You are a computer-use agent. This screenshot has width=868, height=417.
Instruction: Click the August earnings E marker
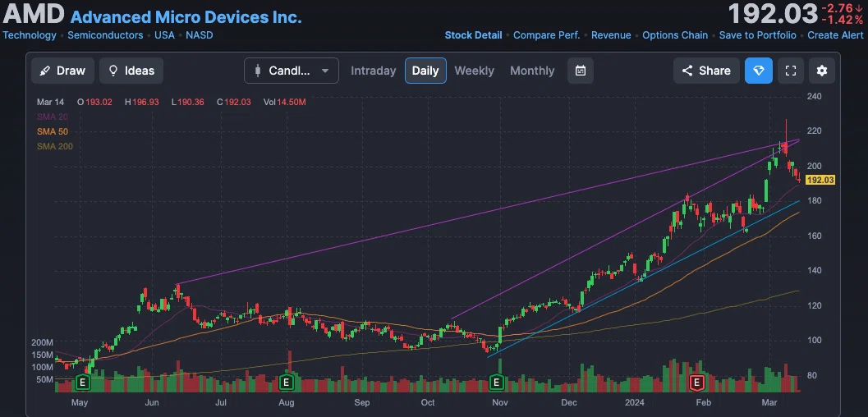[286, 382]
